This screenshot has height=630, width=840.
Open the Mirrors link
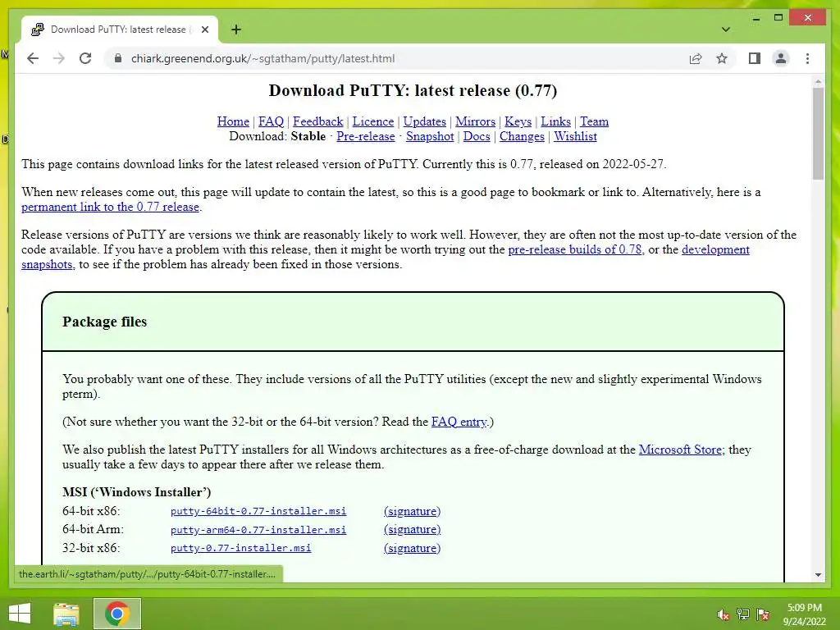pos(475,121)
